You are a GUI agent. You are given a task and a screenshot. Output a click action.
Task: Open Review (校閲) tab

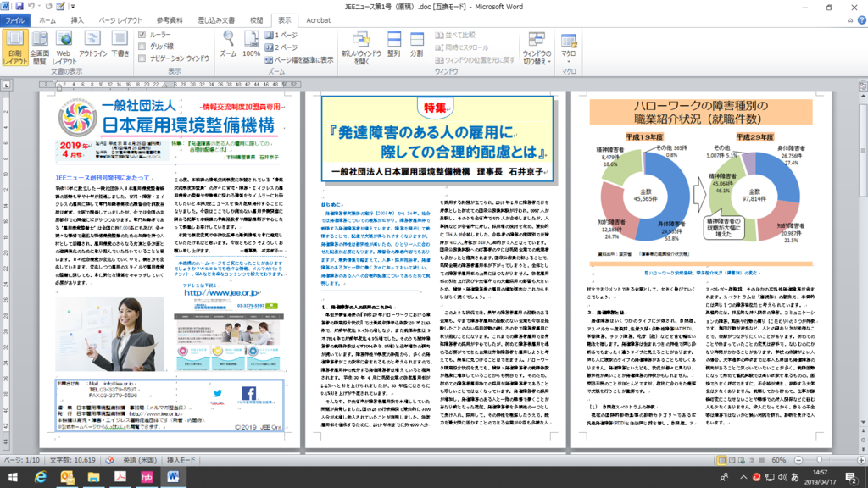click(x=256, y=20)
